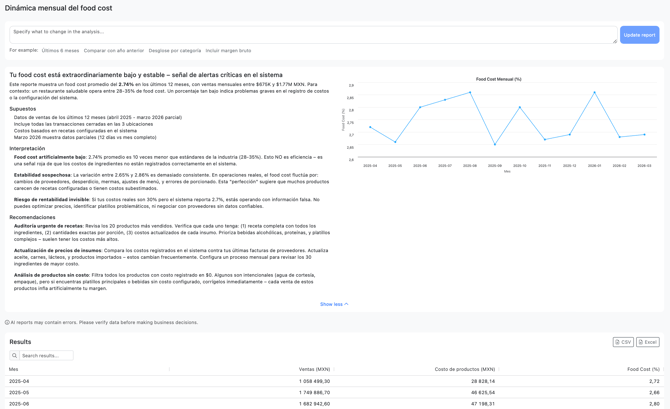Export results as Excel
Screen dimensions: 670x409
click(x=648, y=342)
